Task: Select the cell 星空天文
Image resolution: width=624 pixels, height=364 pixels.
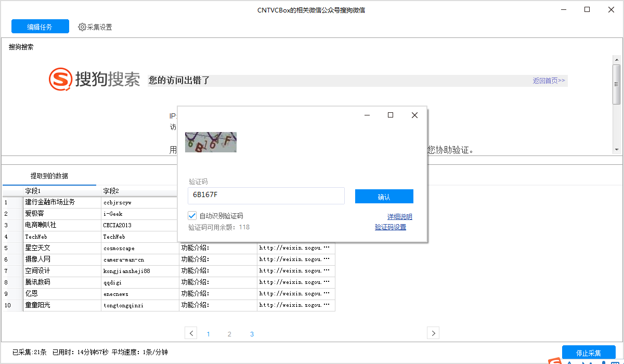Action: pyautogui.click(x=62, y=248)
